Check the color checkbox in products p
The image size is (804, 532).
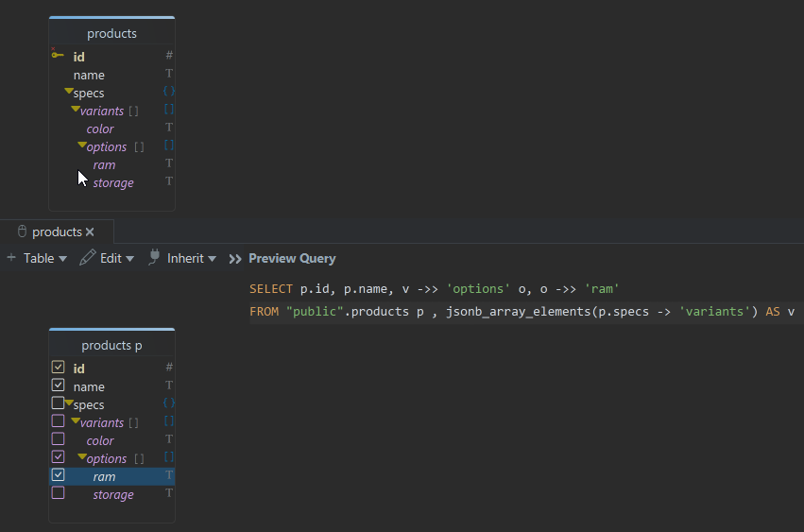pyautogui.click(x=58, y=439)
